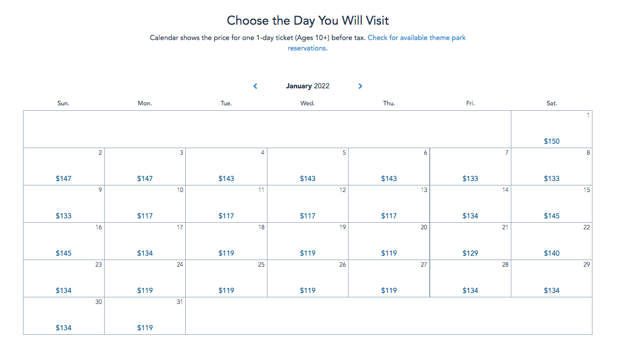This screenshot has height=355, width=644.
Task: Pick Tuesday January 4 for $143
Action: [226, 167]
